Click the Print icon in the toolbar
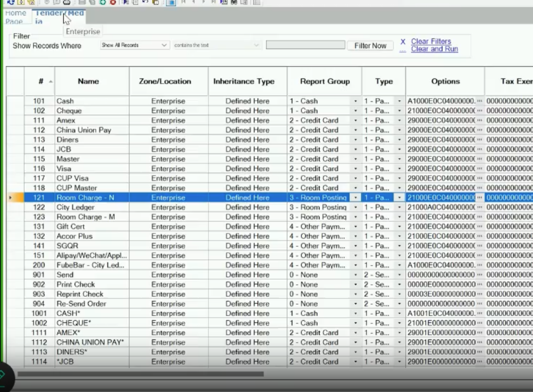The image size is (533, 392). [x=67, y=2]
